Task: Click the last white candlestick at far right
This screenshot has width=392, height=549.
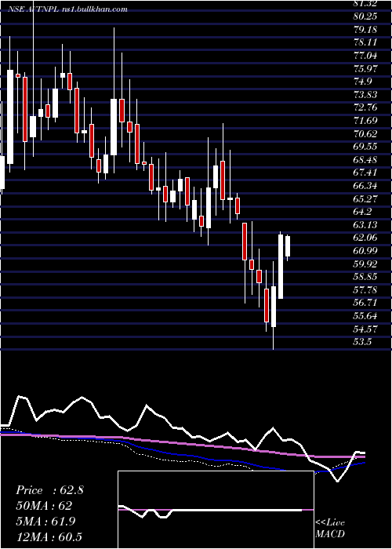Action: pyautogui.click(x=288, y=246)
